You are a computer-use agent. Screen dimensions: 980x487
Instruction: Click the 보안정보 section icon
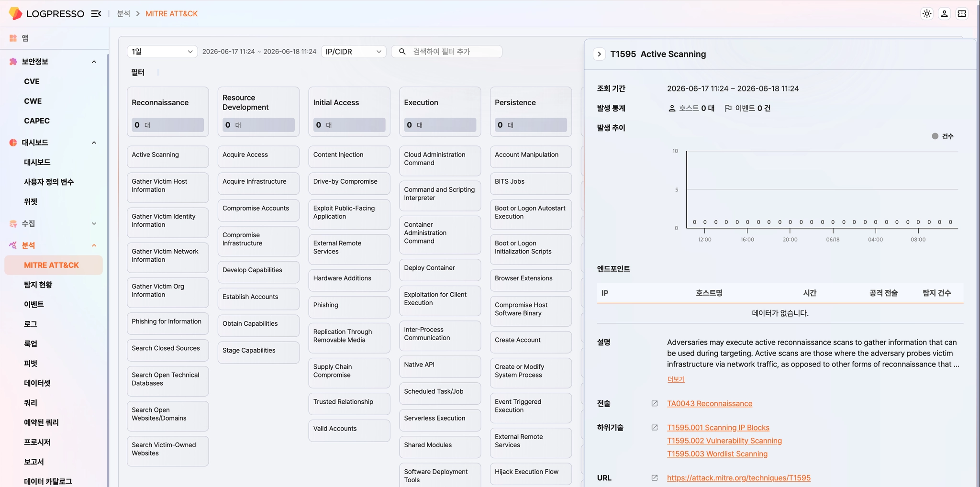[x=13, y=62]
